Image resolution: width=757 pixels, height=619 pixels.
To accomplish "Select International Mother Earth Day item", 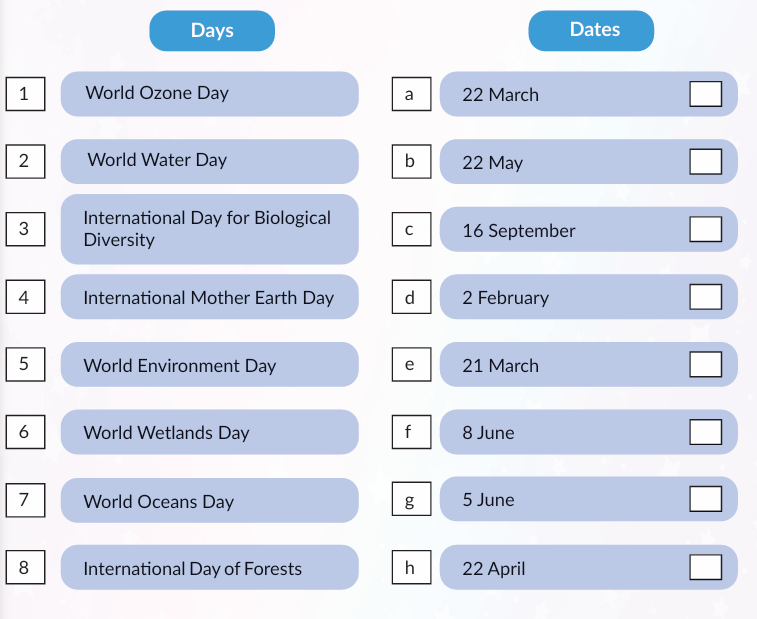I will [209, 297].
